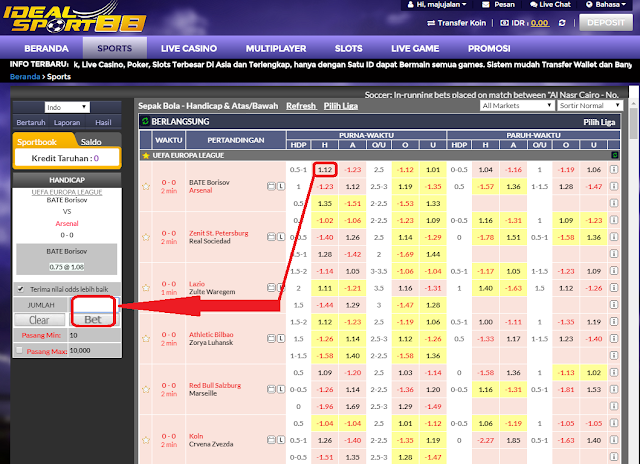This screenshot has width=640, height=464.
Task: Click the IdealSport88 logo
Action: coord(74,17)
